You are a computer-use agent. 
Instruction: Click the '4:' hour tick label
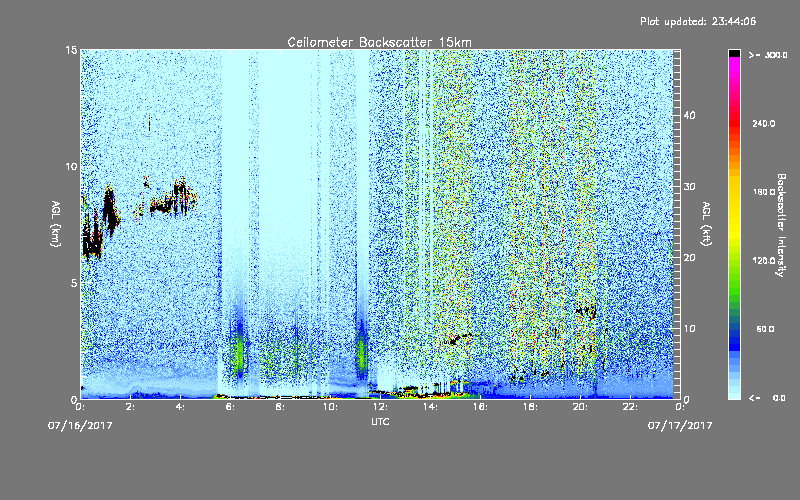pyautogui.click(x=180, y=407)
